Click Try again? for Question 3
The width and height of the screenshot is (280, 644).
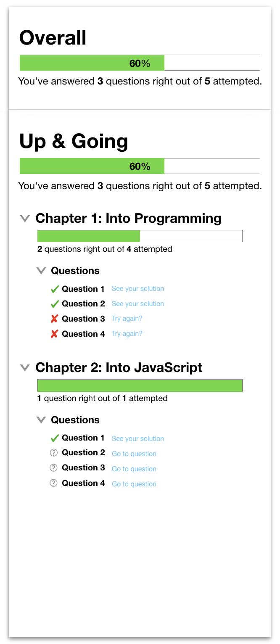[127, 318]
